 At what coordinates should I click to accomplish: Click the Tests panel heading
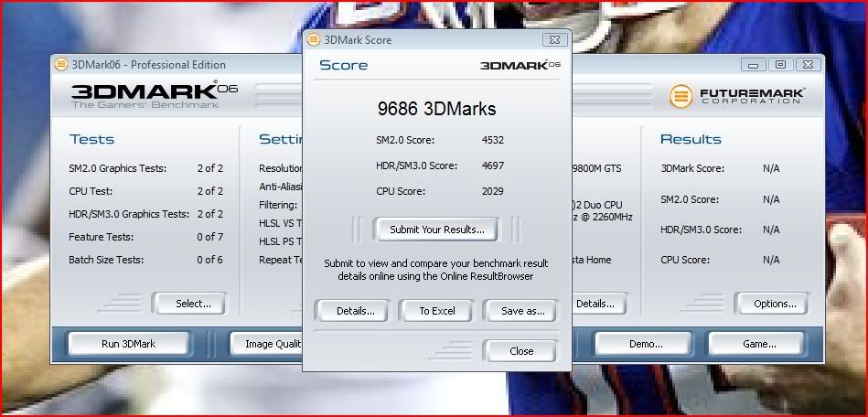91,139
